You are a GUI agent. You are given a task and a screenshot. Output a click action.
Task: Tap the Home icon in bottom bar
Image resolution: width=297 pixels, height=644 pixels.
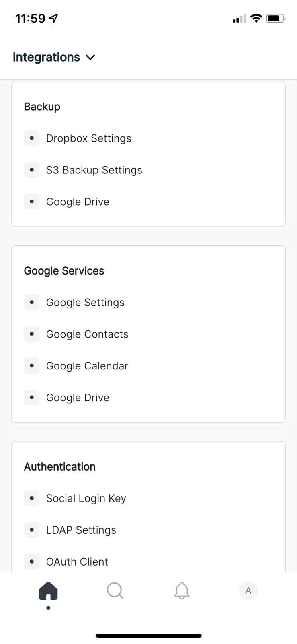pos(48,591)
